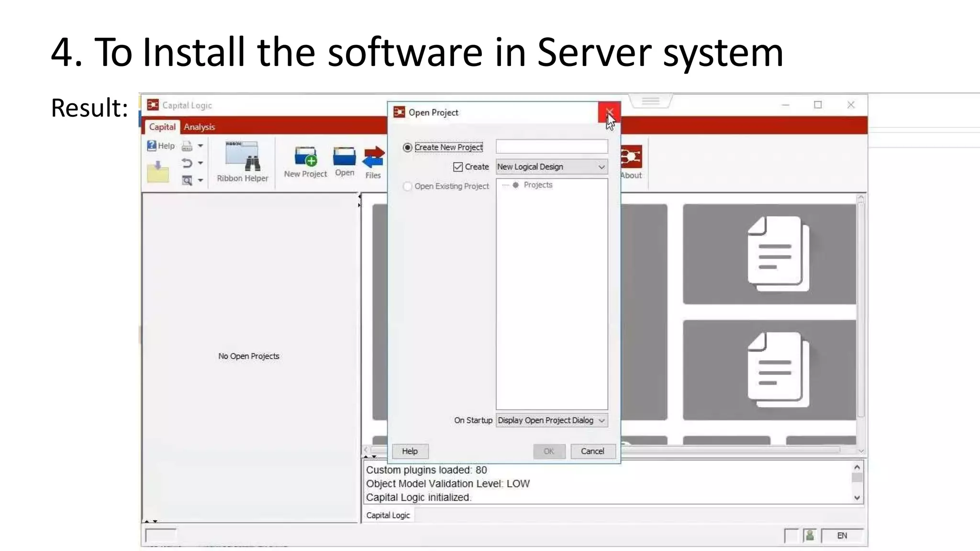The width and height of the screenshot is (980, 551).
Task: Click 'Capital Logic initialized.' log line
Action: point(419,497)
